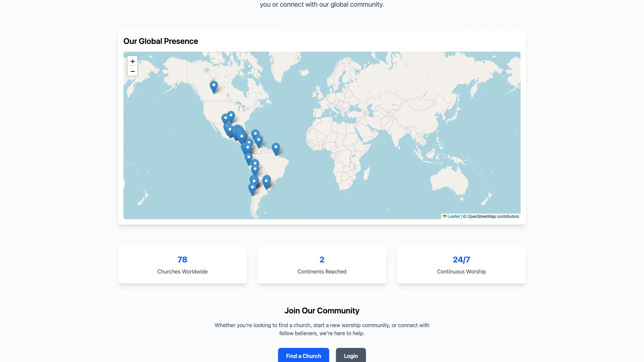Zoom in the map with plus button
644x362 pixels.
pos(132,61)
